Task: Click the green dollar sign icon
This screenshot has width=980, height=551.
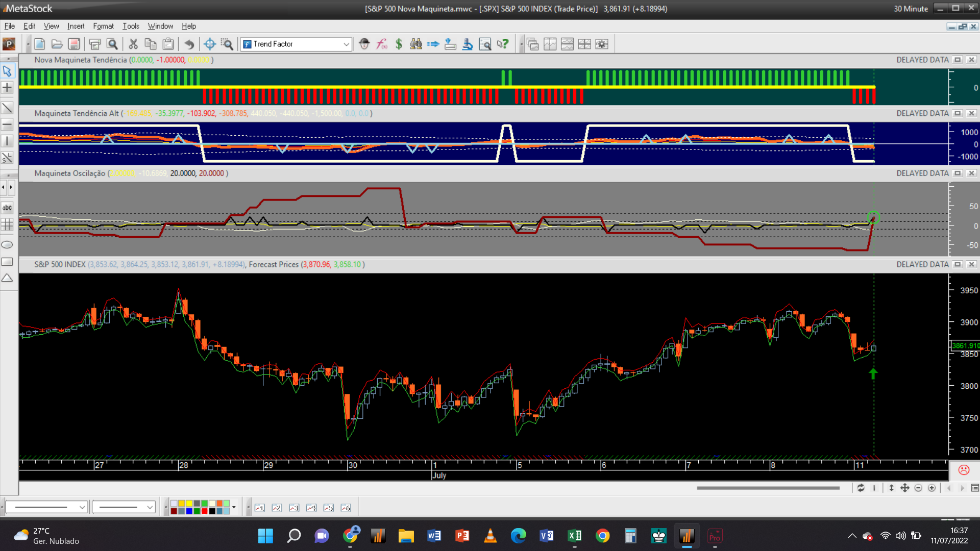Action: pos(399,44)
